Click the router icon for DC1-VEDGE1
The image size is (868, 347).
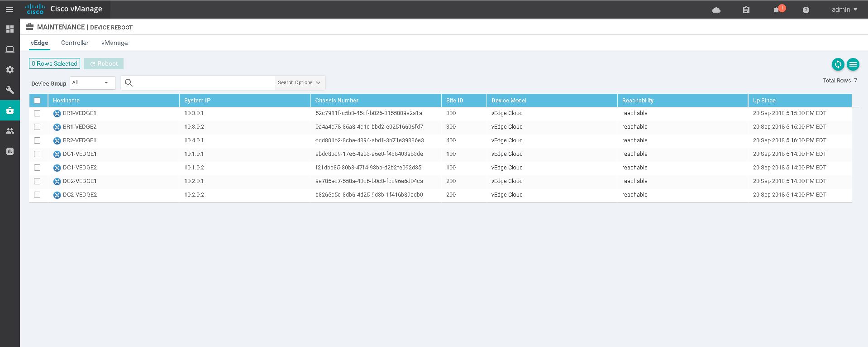tap(57, 154)
